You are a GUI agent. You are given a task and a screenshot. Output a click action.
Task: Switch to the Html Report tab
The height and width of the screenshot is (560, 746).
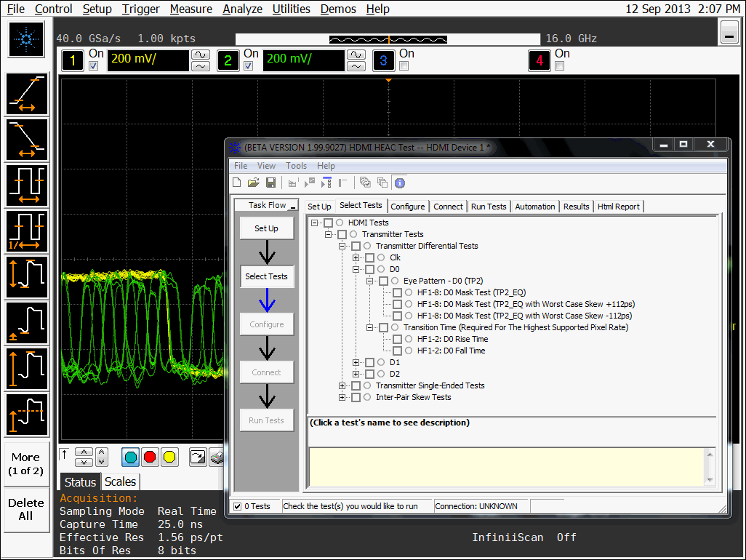coord(618,207)
